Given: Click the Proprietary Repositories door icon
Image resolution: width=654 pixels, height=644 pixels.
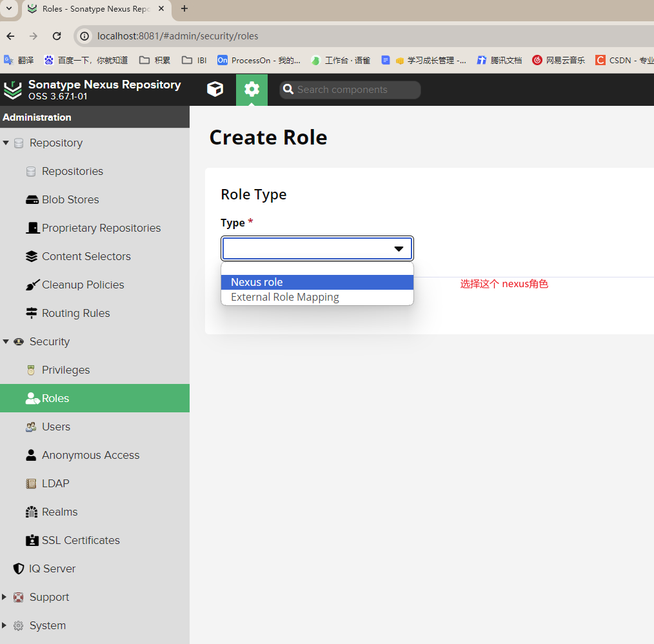Looking at the screenshot, I should [32, 228].
